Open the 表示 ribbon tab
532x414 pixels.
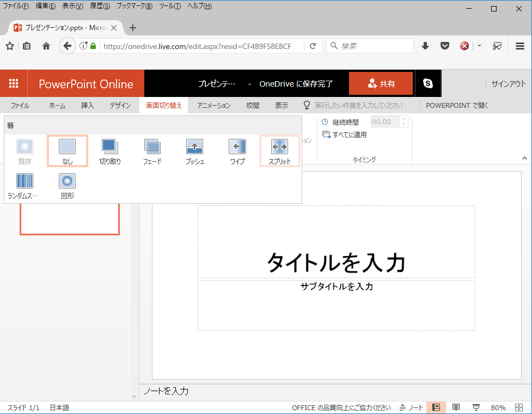tap(282, 106)
